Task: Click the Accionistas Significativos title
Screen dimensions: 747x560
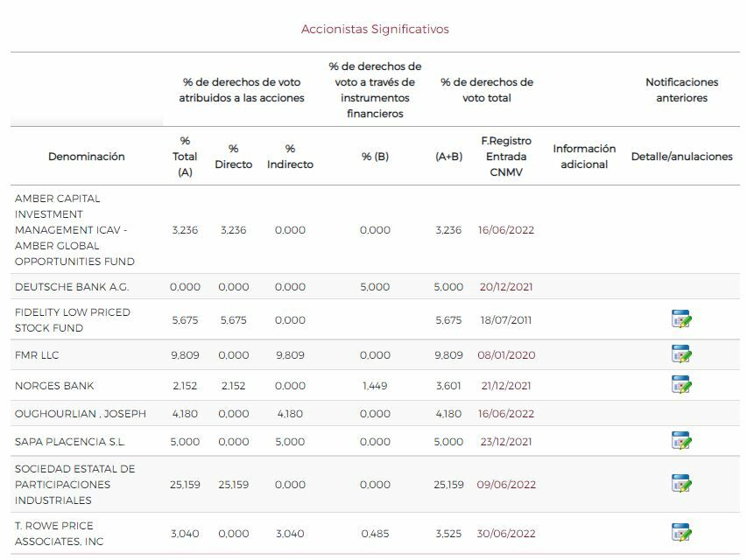Action: 375,30
